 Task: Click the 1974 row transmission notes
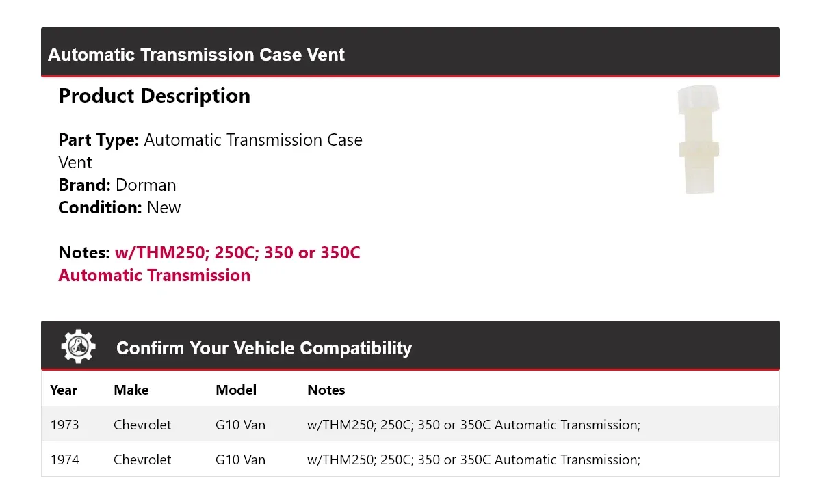pos(473,460)
